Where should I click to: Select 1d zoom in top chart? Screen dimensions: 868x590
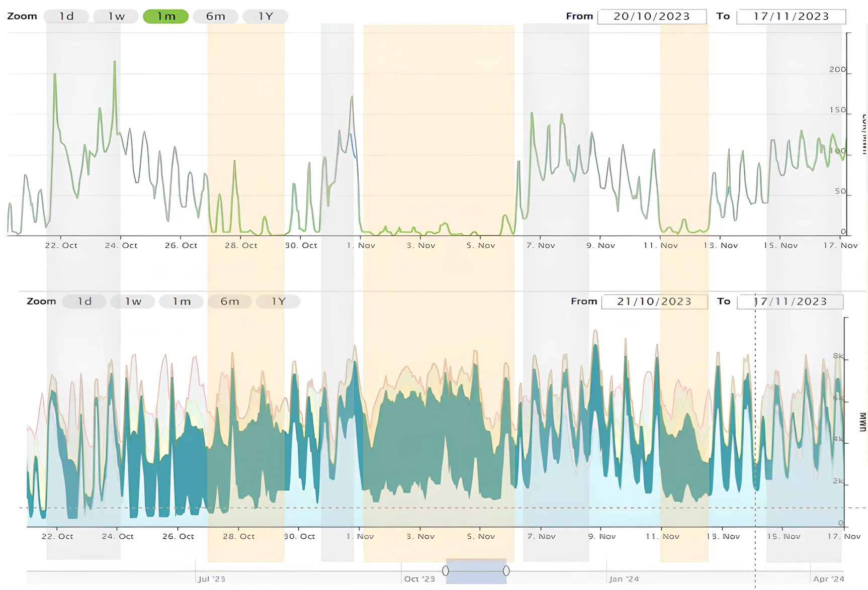pyautogui.click(x=66, y=17)
